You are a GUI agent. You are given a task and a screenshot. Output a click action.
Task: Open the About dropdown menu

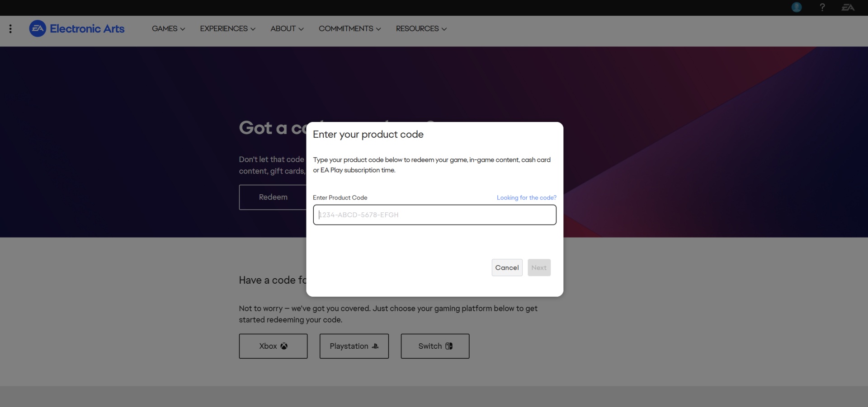coord(287,29)
